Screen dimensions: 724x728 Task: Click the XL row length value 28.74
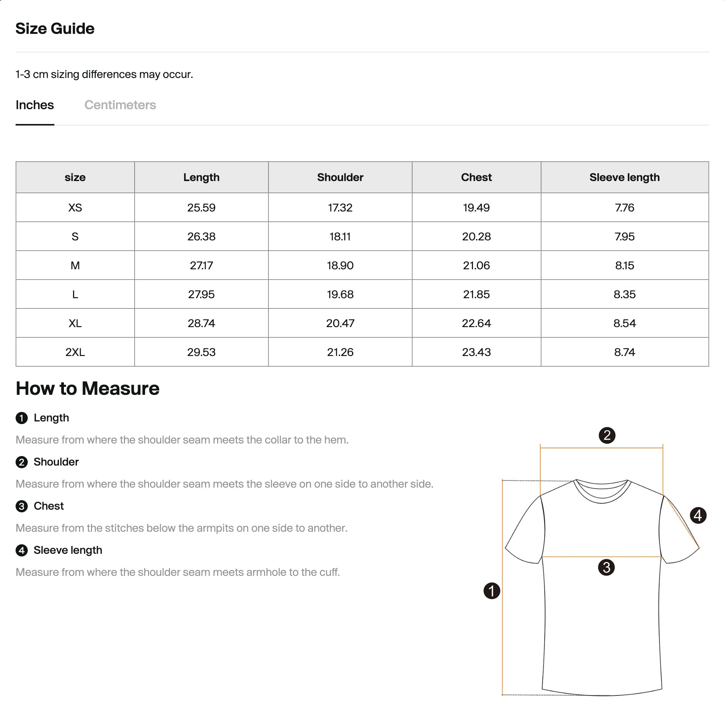202,323
